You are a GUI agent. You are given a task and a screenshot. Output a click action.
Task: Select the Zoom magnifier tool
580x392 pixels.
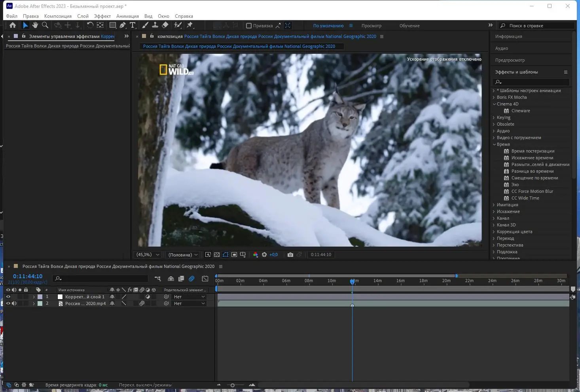45,25
